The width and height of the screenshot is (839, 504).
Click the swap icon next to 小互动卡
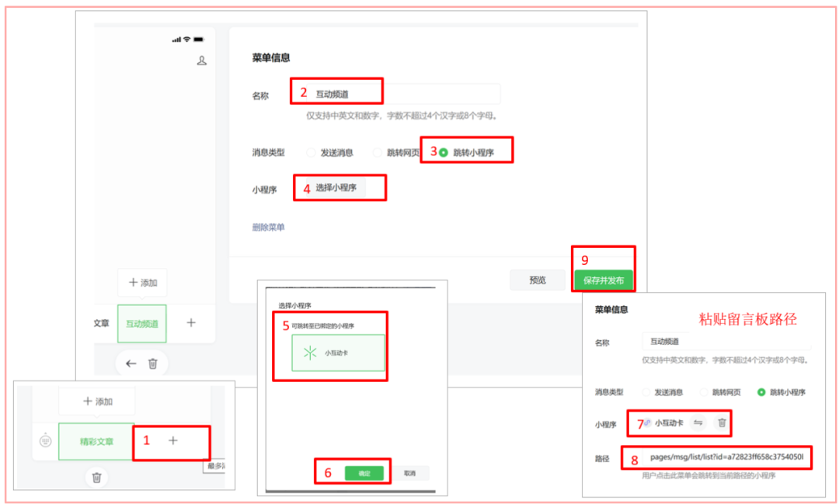698,423
